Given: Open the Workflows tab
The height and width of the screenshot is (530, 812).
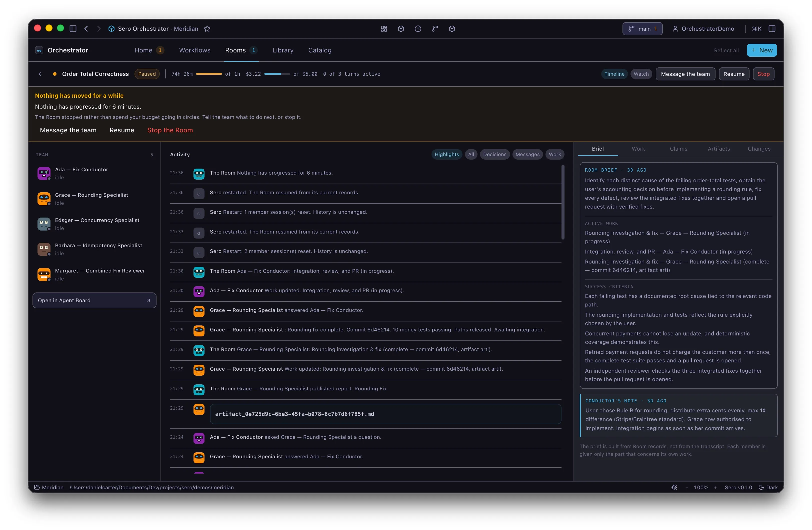Looking at the screenshot, I should 194,50.
